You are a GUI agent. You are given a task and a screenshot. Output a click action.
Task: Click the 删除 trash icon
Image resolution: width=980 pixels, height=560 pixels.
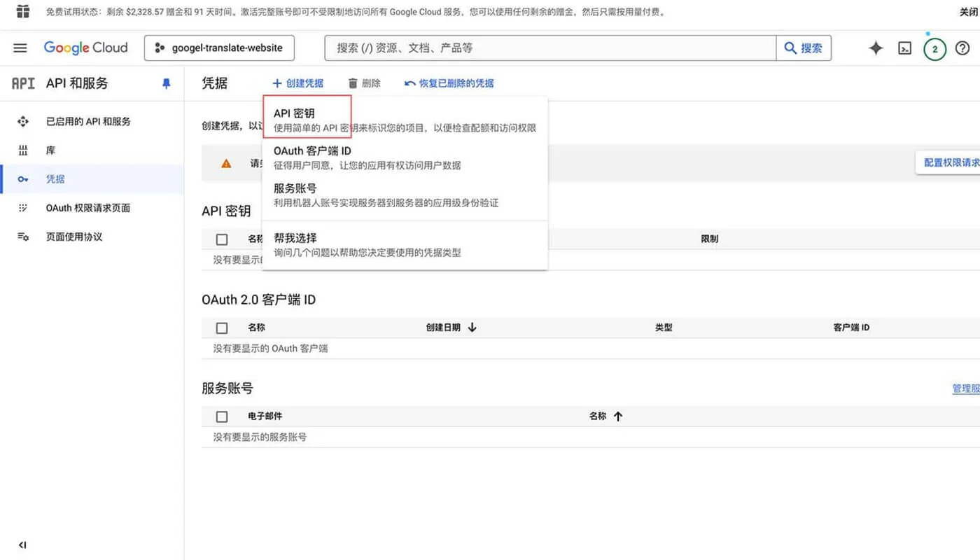pyautogui.click(x=352, y=83)
